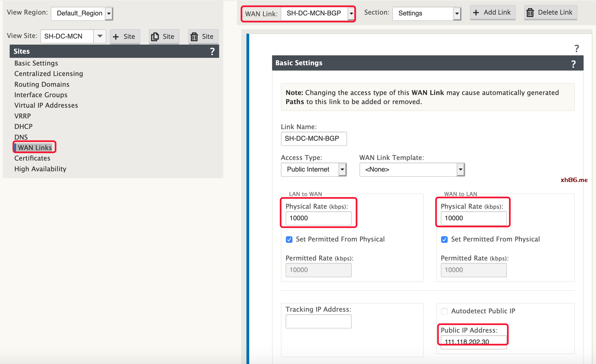Click the Add Link button
This screenshot has height=364, width=596.
point(493,13)
